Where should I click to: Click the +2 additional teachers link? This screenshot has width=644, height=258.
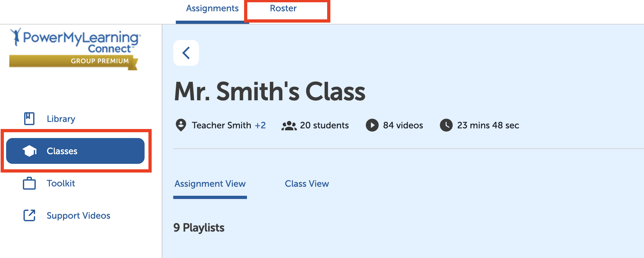click(x=260, y=125)
